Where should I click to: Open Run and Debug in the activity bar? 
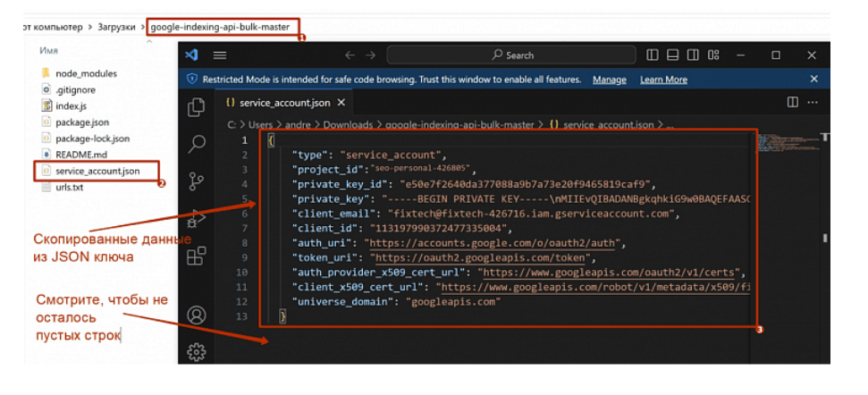tap(196, 219)
